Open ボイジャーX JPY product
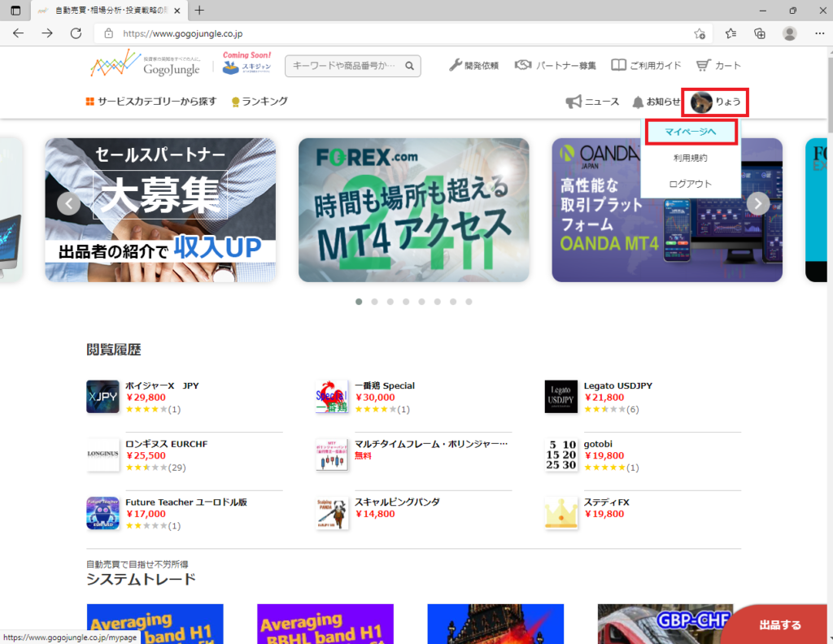Image resolution: width=833 pixels, height=644 pixels. coord(162,386)
